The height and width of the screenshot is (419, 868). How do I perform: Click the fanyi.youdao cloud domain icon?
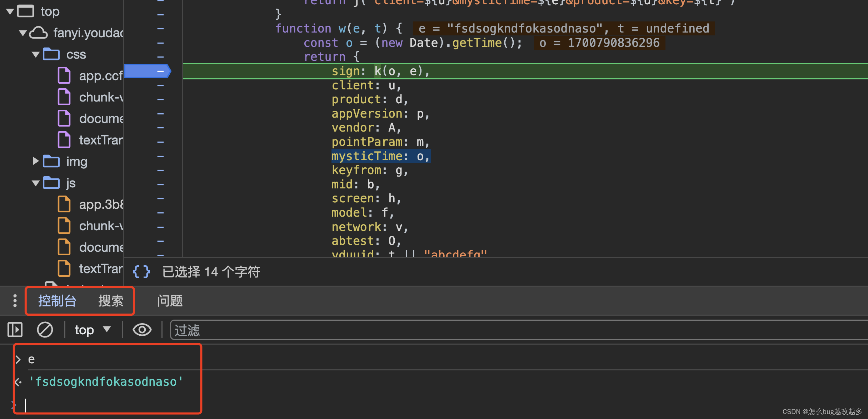38,33
